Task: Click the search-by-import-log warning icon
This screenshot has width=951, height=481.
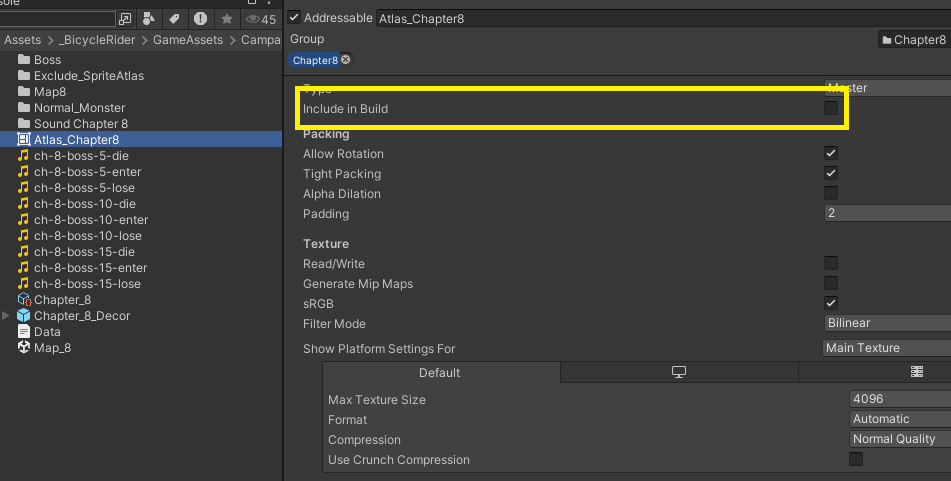Action: tap(200, 19)
